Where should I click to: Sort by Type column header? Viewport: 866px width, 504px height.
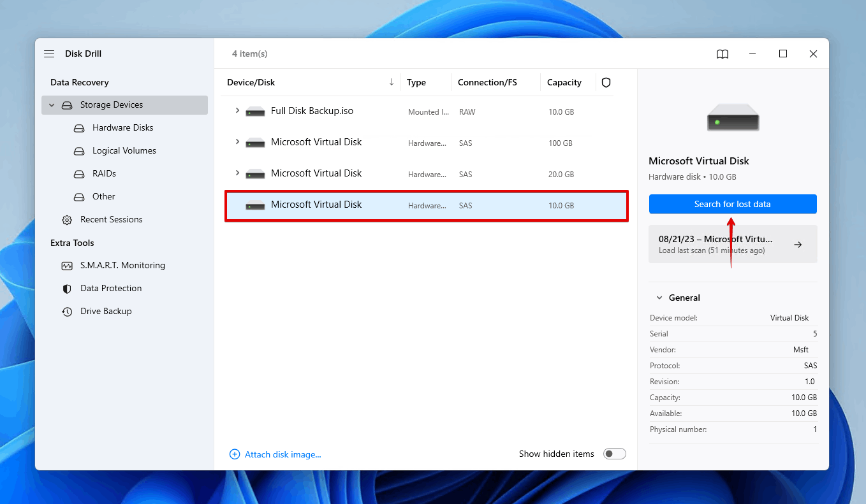416,82
